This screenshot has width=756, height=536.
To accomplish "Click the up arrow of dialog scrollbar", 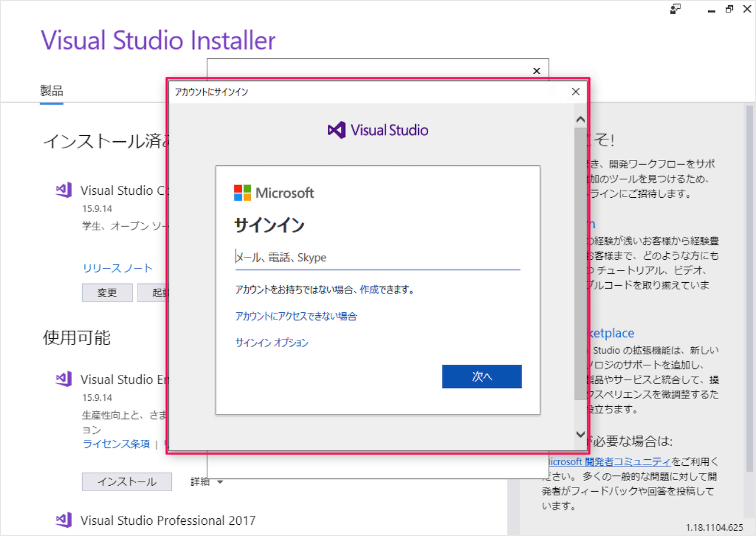I will [x=581, y=119].
